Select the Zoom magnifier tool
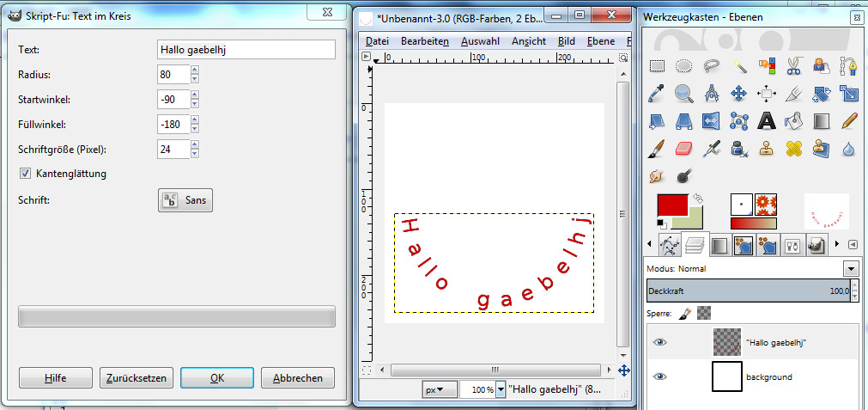Screen dimensions: 868x410 [684, 94]
